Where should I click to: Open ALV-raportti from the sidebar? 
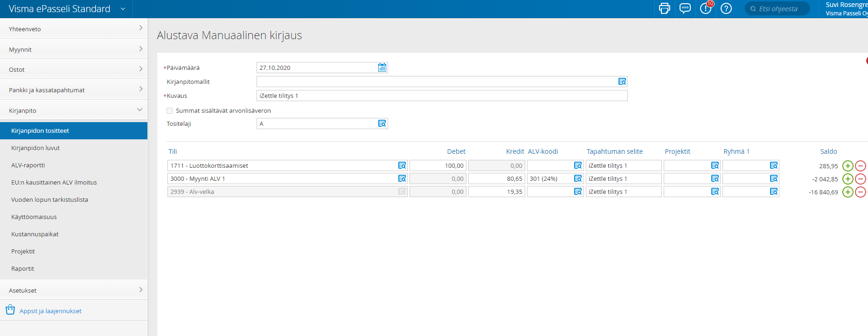(x=28, y=165)
